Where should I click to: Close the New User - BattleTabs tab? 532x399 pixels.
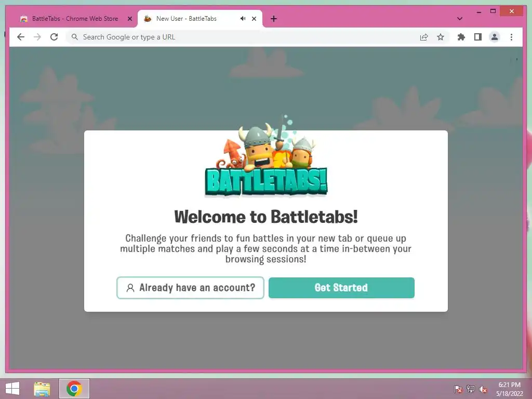[254, 19]
